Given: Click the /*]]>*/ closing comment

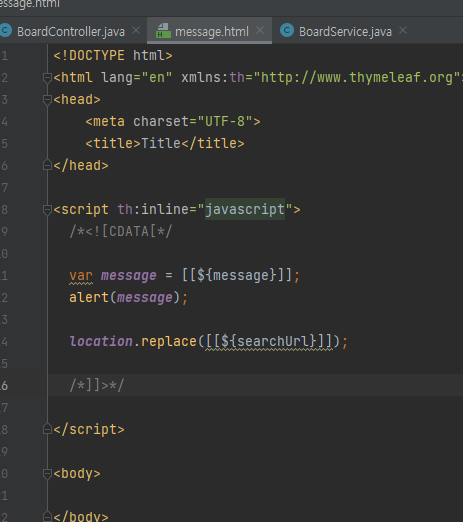Looking at the screenshot, I should pyautogui.click(x=97, y=386).
